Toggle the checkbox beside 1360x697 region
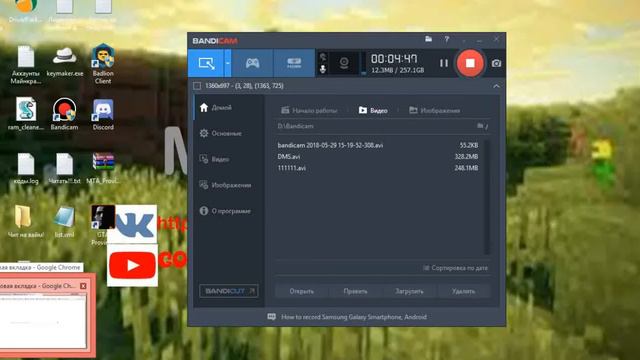This screenshot has width=640, height=360. tap(197, 86)
